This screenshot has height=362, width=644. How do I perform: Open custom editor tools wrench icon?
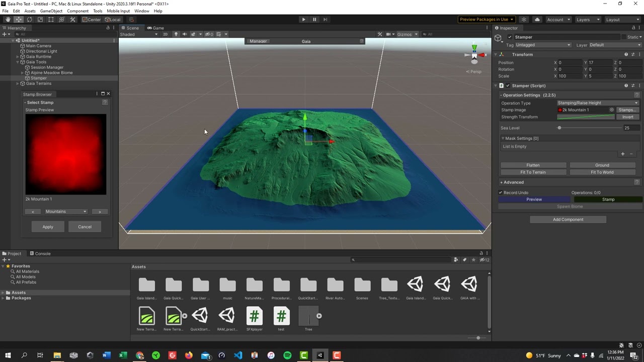point(72,20)
